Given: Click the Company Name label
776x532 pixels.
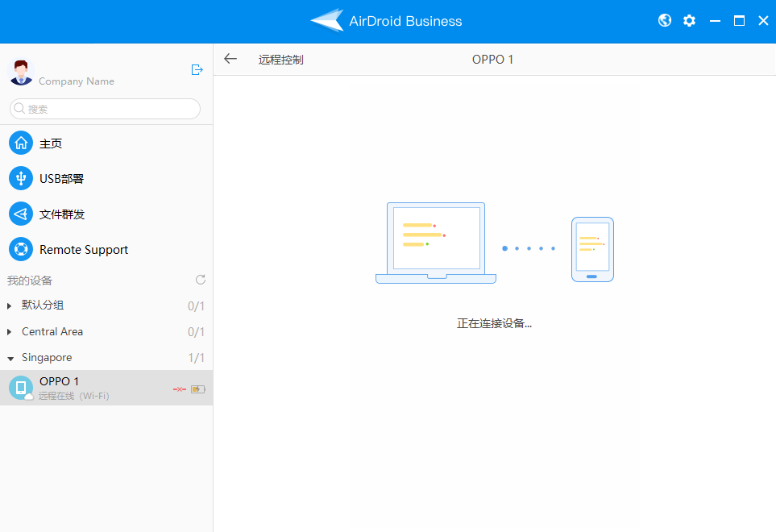Looking at the screenshot, I should click(77, 81).
